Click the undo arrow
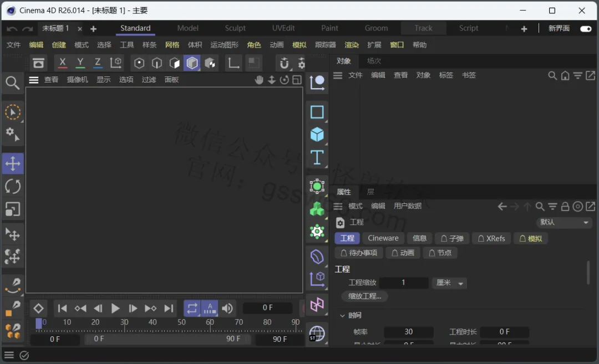 12,29
